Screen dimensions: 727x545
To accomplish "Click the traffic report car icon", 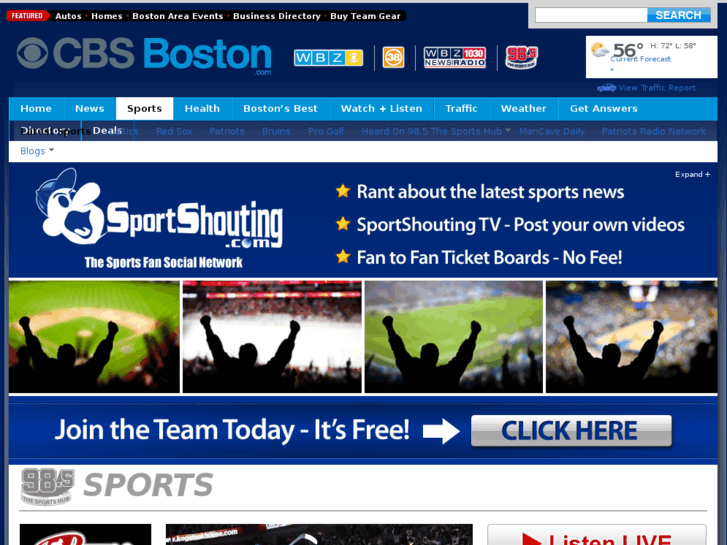I will 606,88.
